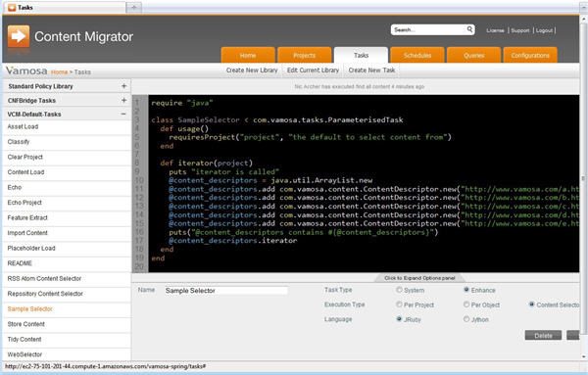Open the Projects tab

tap(304, 55)
